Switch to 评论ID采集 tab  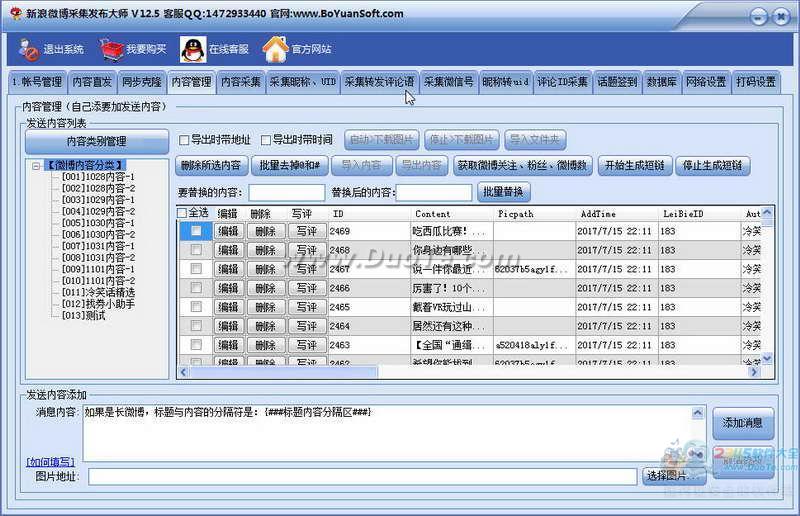563,82
